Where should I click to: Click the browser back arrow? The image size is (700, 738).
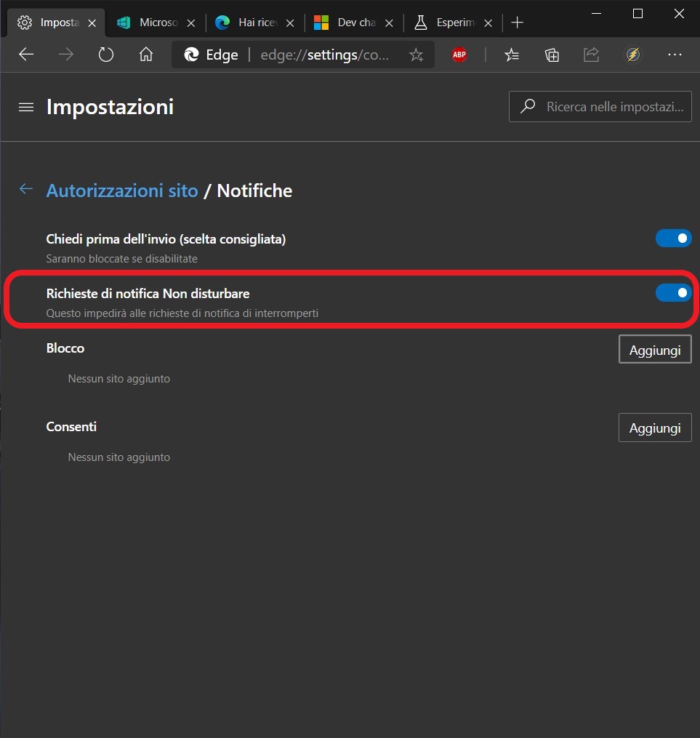click(26, 55)
